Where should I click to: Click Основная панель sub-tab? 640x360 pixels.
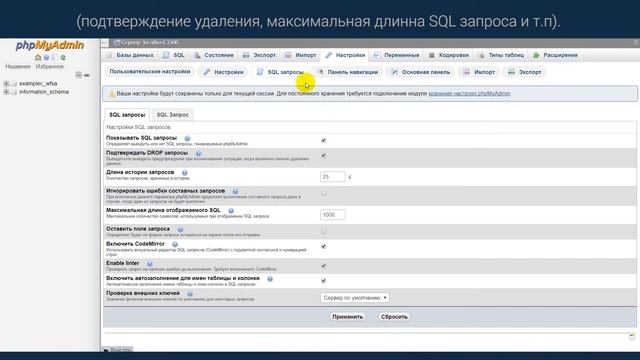click(x=421, y=72)
